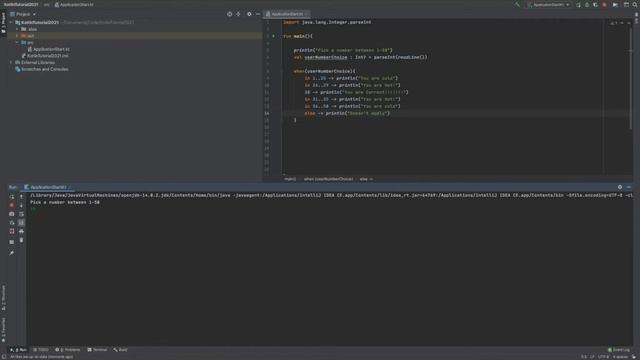Click the Dump Threads camera icon in Run panel
640x360 pixels.
click(12, 214)
